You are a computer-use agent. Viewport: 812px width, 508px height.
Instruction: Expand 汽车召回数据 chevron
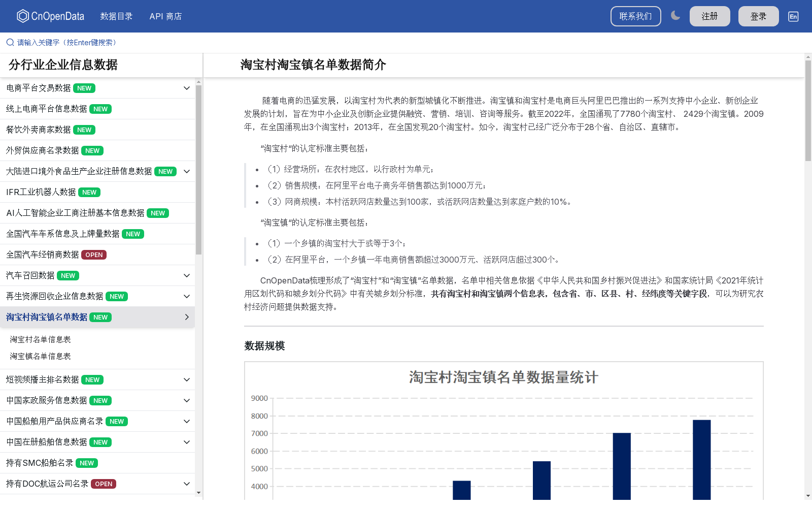point(187,275)
